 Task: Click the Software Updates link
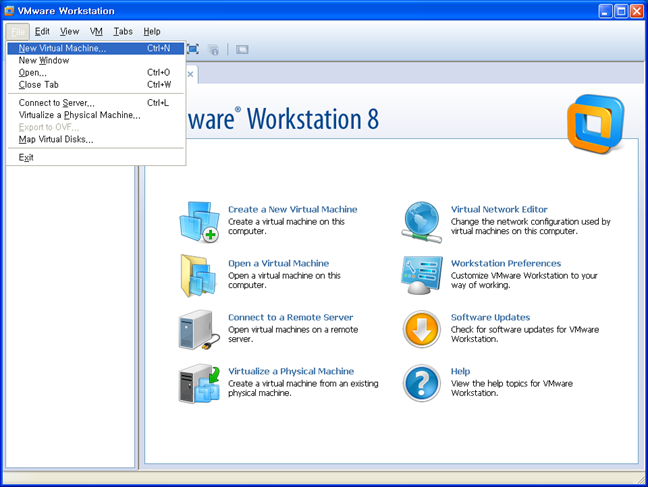[x=490, y=318]
